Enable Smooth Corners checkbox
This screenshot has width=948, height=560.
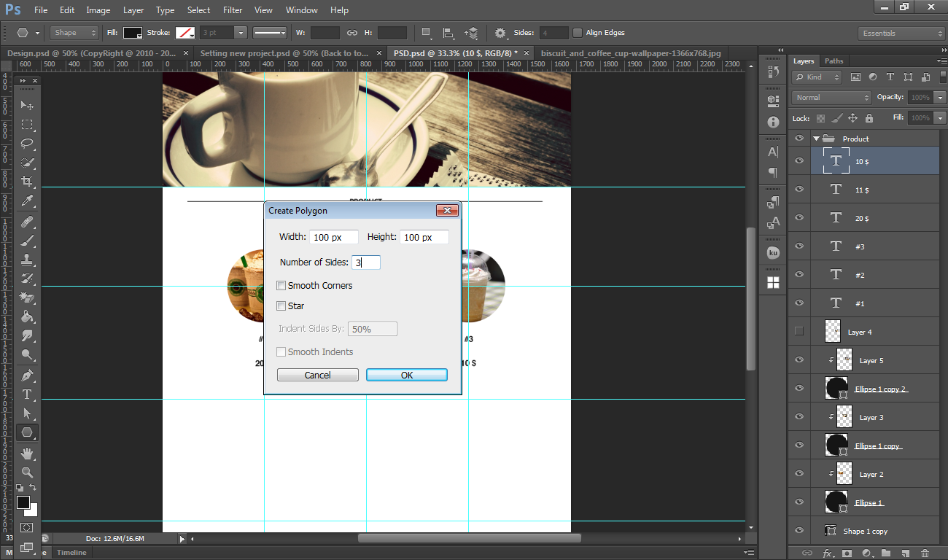tap(281, 285)
